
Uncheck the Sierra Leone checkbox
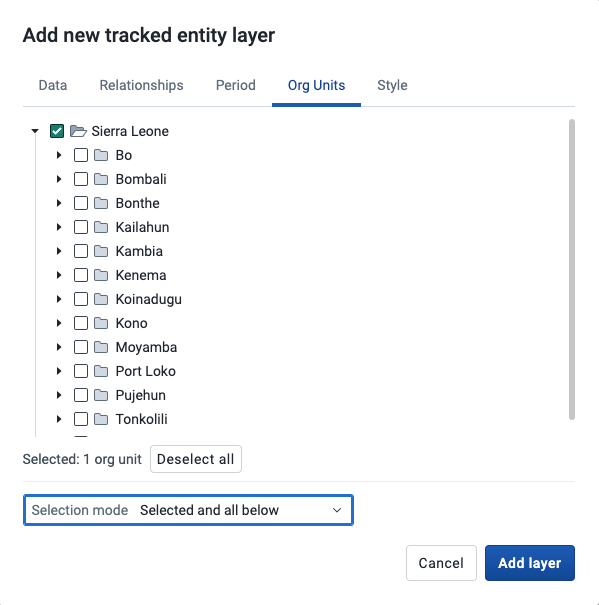click(57, 131)
